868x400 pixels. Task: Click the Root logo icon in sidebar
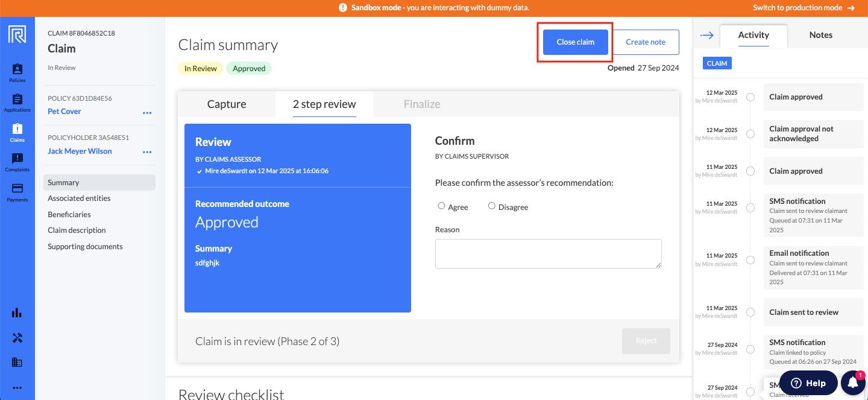point(17,34)
